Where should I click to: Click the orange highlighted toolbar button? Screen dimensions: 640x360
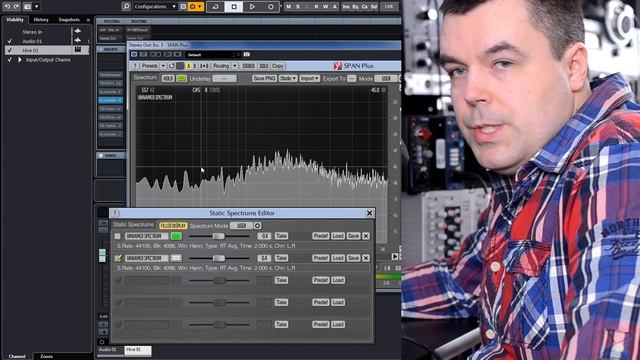(195, 7)
